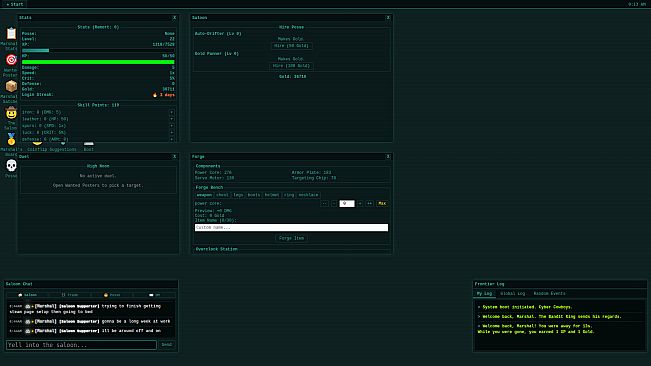Open the Suggestions desktop shortcut

click(63, 146)
